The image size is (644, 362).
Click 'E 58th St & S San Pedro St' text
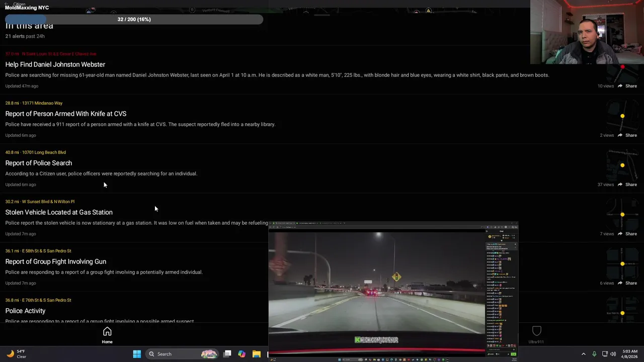[x=47, y=251]
